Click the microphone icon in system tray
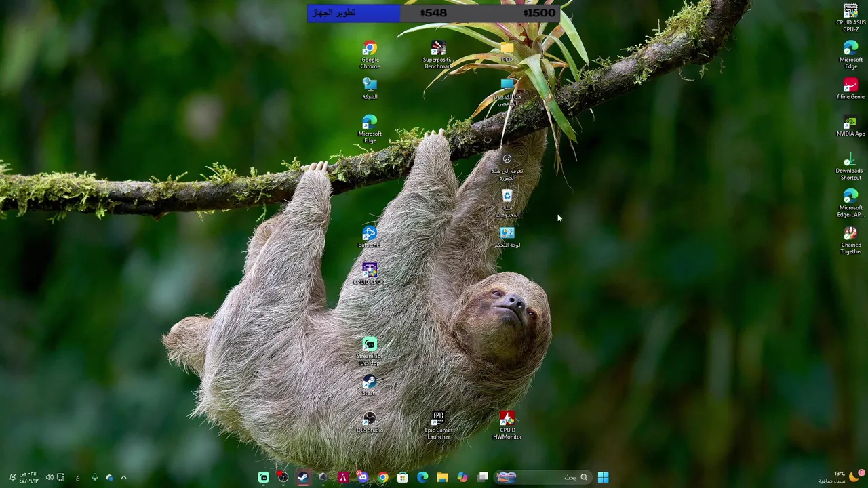Viewport: 868px width, 488px height. pyautogui.click(x=94, y=477)
